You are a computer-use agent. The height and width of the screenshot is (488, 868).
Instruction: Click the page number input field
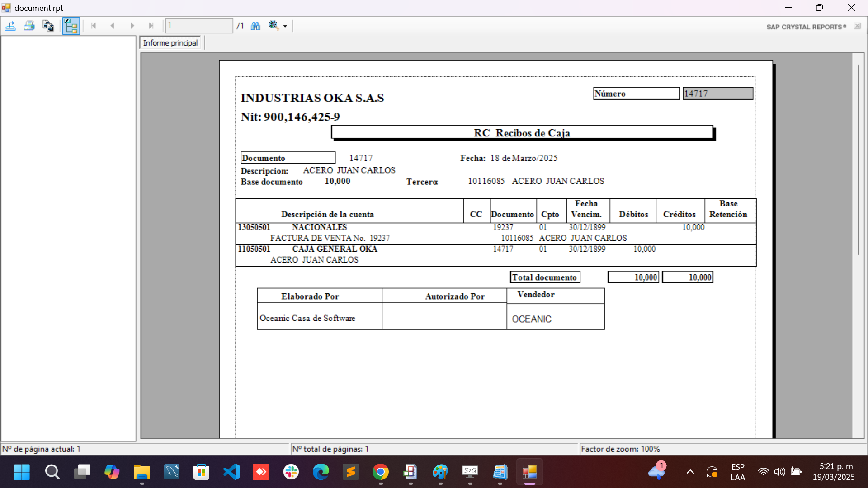199,26
